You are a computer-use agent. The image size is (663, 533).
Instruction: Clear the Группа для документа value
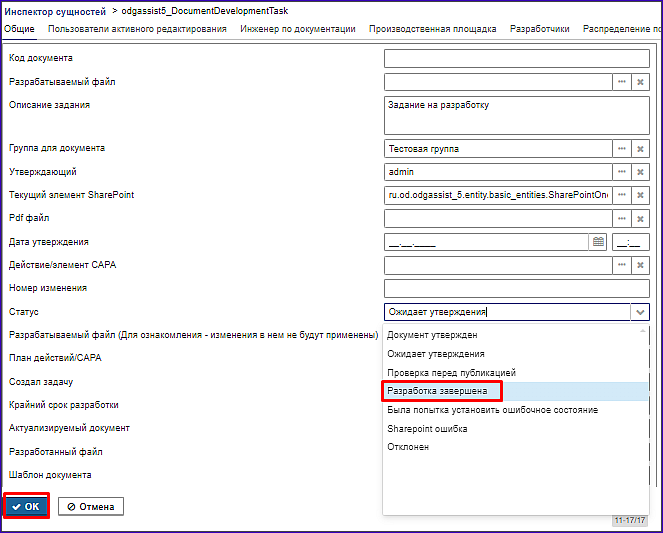click(x=640, y=149)
